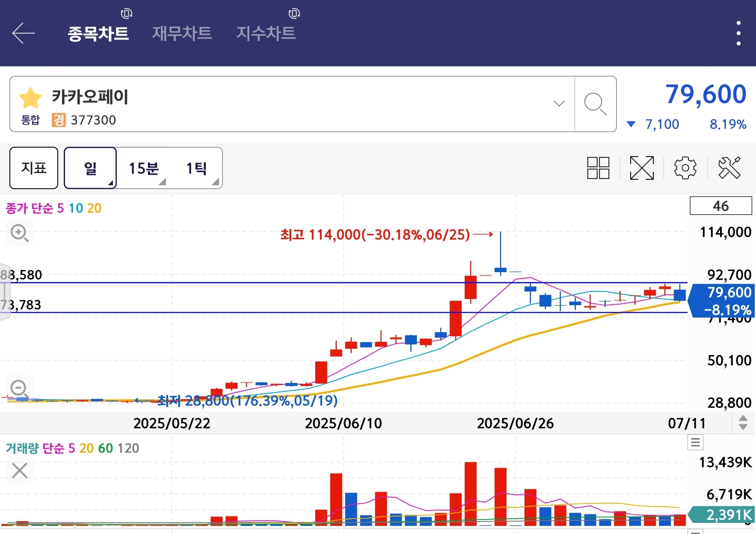756x534 pixels.
Task: Click the 최고 114,000 high annotation
Action: (x=375, y=234)
